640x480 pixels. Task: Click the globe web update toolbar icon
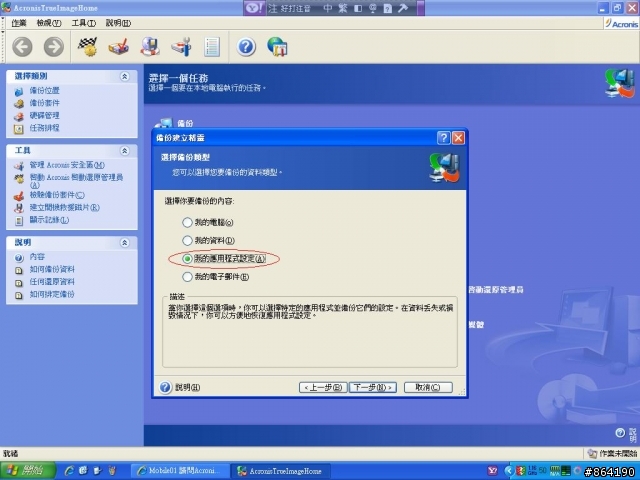pos(278,47)
